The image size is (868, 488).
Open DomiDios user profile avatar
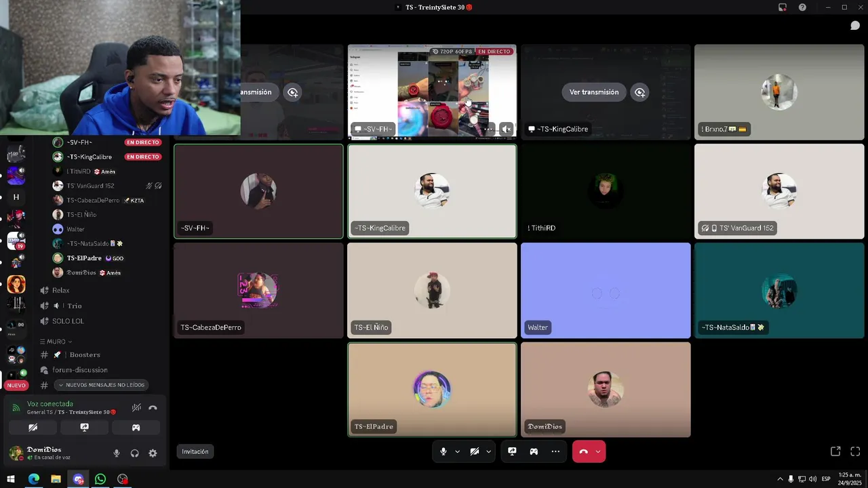[x=16, y=453]
